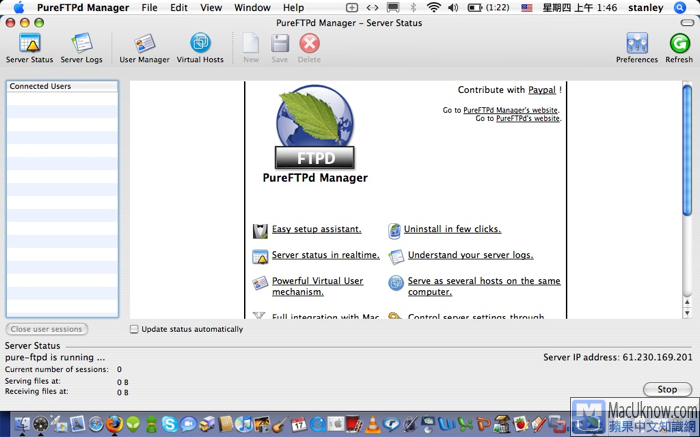Viewport: 700px width, 437px height.
Task: Open Dashboard gauge icon in the dock
Action: pyautogui.click(x=41, y=424)
